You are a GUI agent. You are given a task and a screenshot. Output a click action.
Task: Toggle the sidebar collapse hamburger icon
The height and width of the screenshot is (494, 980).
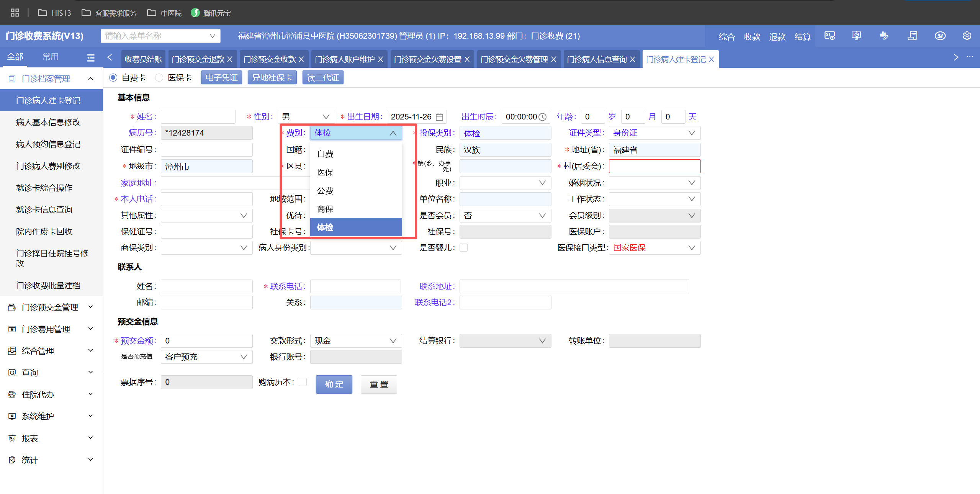tap(91, 58)
